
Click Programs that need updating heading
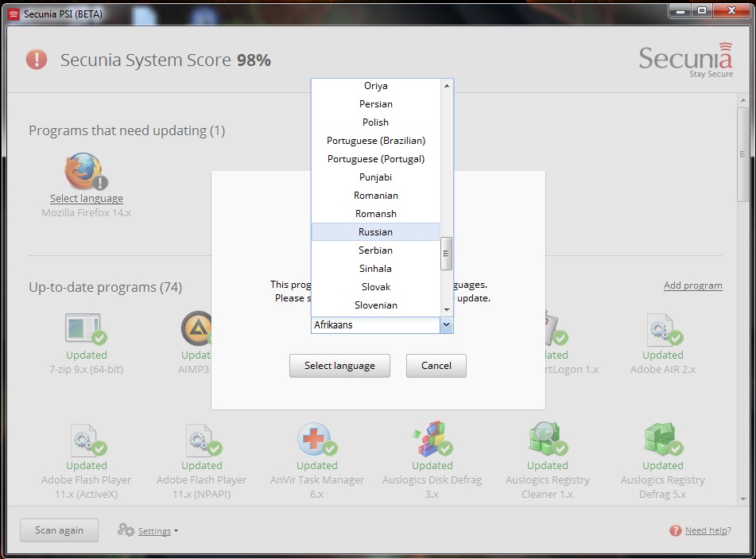click(127, 130)
